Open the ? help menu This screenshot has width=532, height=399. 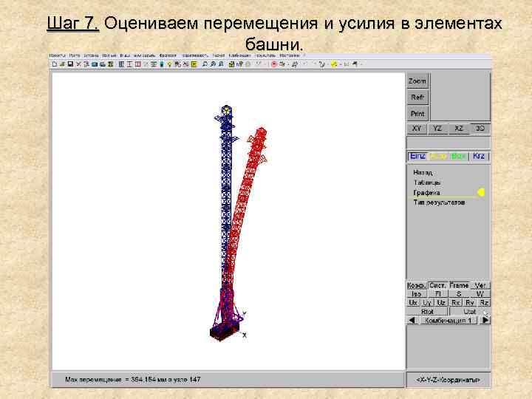tap(304, 55)
